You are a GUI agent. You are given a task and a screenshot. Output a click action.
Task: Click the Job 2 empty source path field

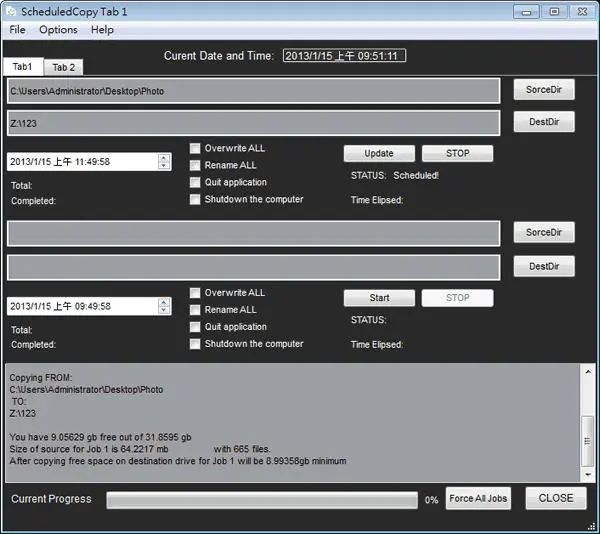(x=253, y=233)
